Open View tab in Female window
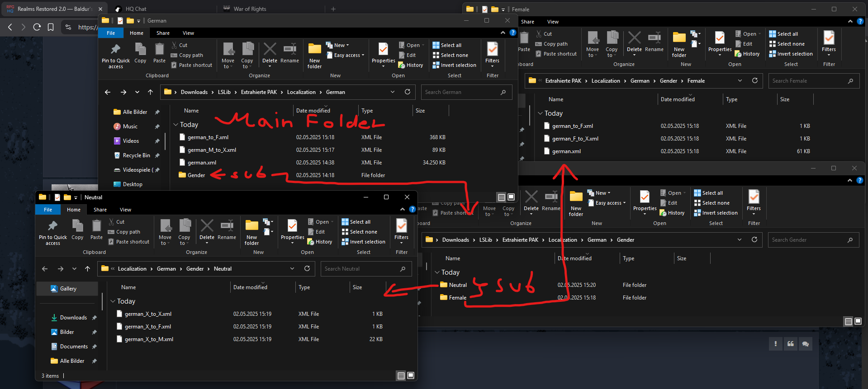 [x=553, y=22]
